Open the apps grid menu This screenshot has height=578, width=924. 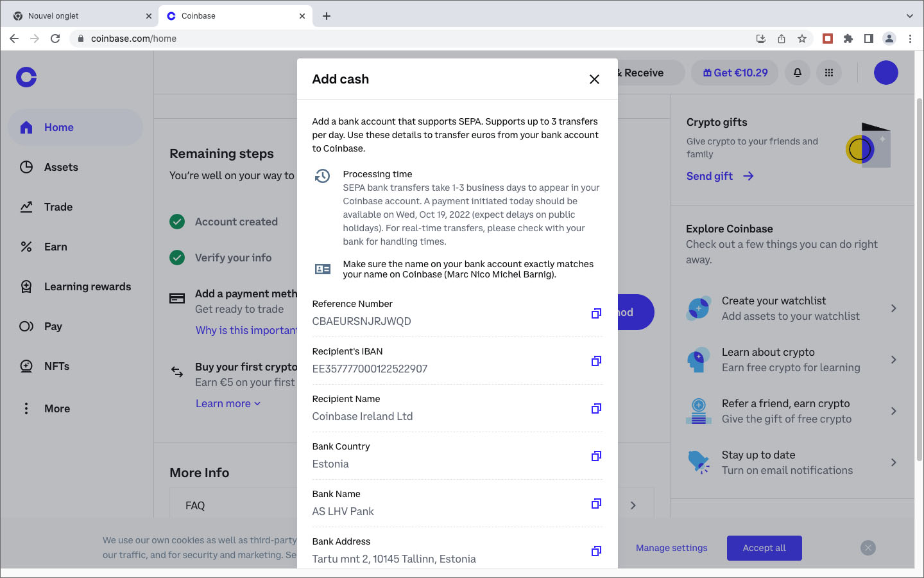coord(829,73)
